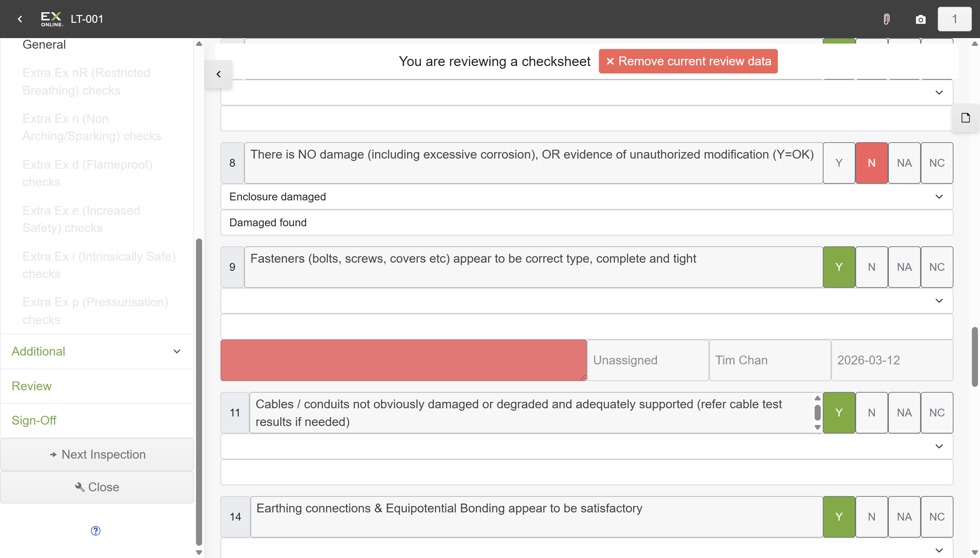Click the red review comment box
This screenshot has width=980, height=558.
[x=403, y=360]
